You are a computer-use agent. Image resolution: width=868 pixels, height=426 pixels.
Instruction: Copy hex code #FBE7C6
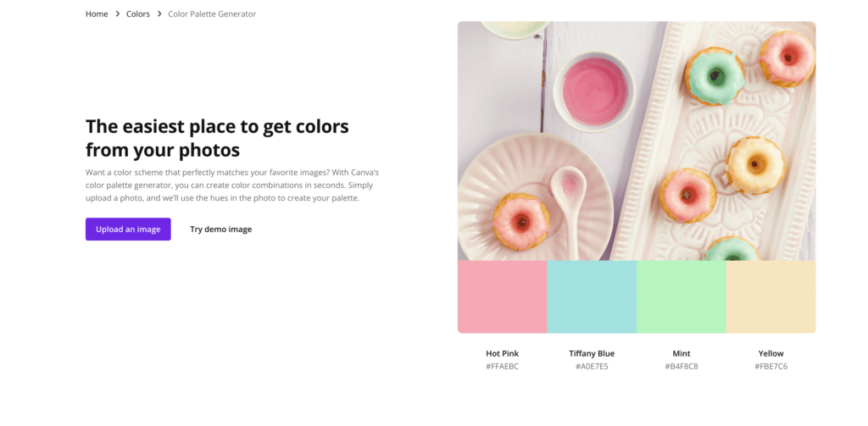771,366
